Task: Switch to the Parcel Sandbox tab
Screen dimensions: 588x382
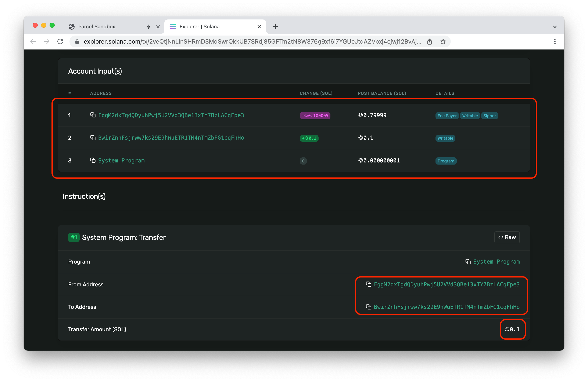Action: (97, 27)
